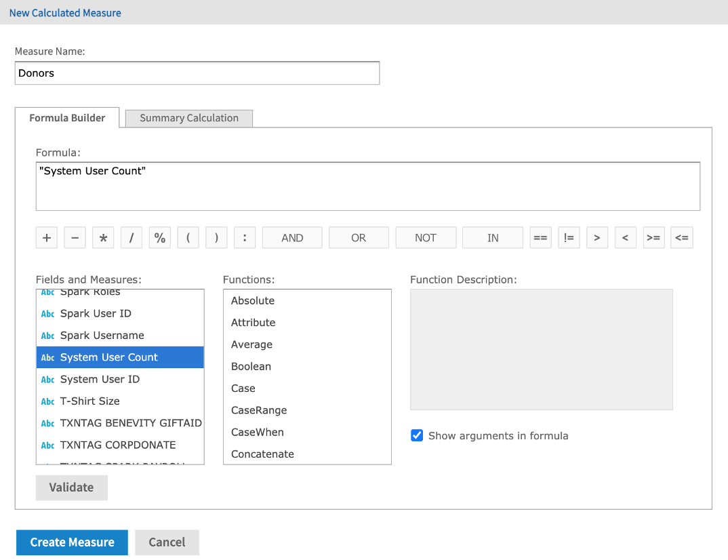Viewport: 728px width, 560px height.
Task: Click the Abc icon beside Spark User ID
Action: click(48, 314)
